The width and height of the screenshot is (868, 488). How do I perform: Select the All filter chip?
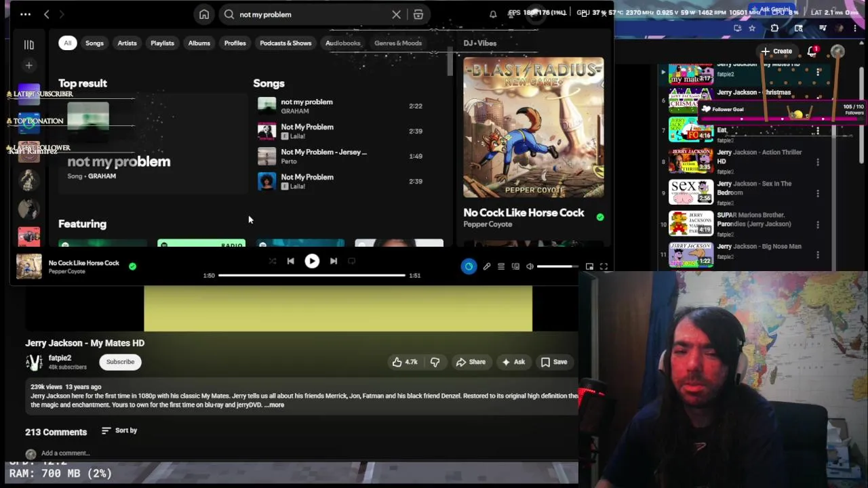pyautogui.click(x=67, y=43)
